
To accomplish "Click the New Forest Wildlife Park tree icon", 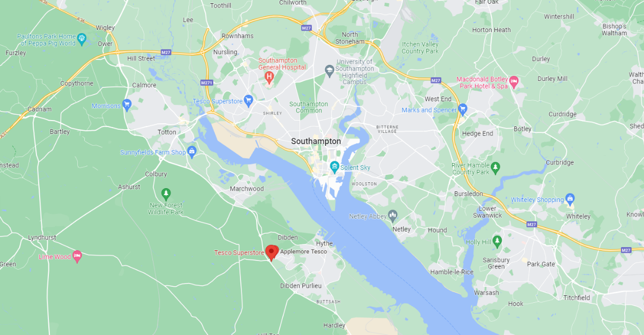I will point(166,193).
